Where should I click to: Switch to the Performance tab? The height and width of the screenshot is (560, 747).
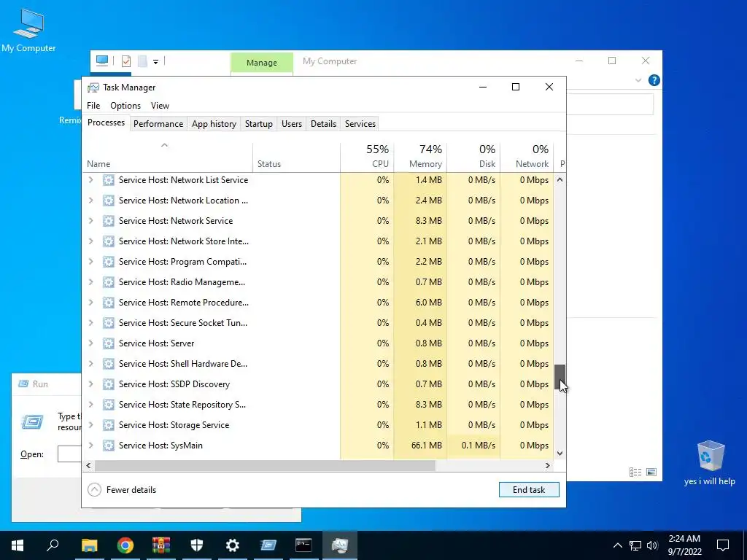pyautogui.click(x=158, y=124)
